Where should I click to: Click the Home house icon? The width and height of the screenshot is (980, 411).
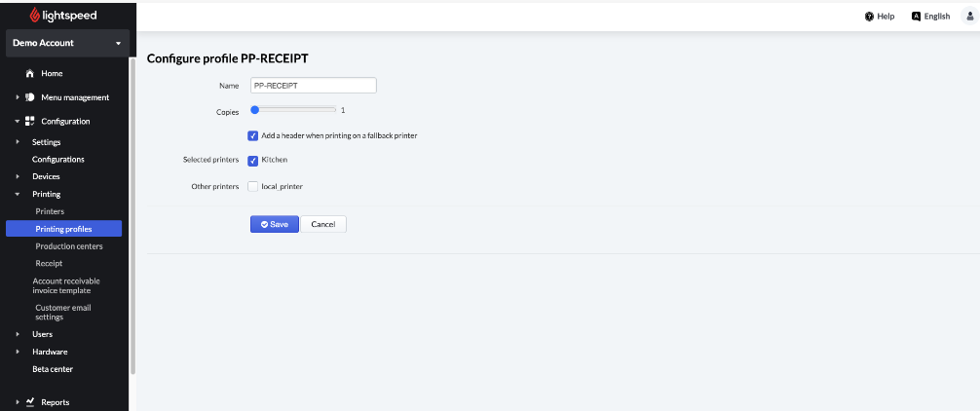tap(30, 74)
